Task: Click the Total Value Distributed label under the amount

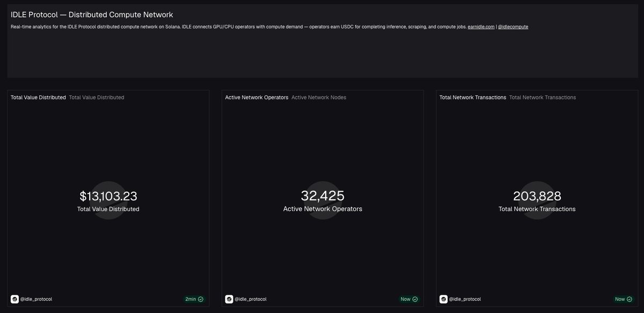Action: coord(108,209)
